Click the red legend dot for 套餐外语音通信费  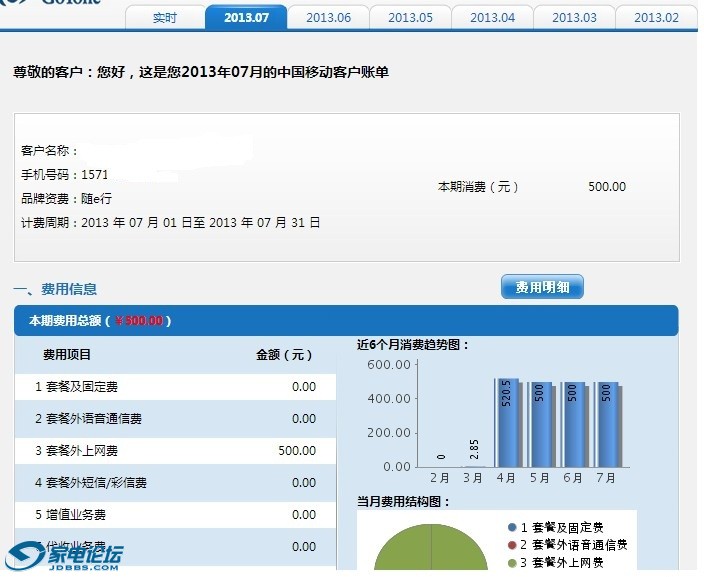tap(512, 545)
